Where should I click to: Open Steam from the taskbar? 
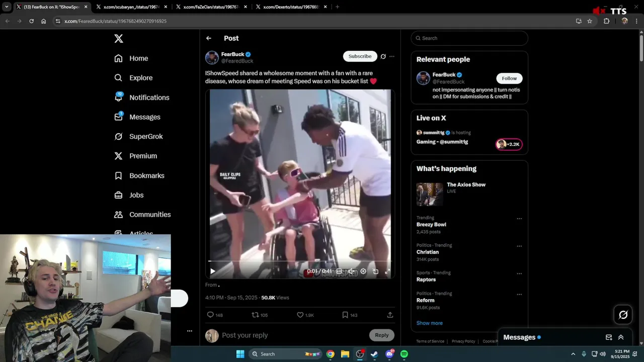tap(374, 354)
